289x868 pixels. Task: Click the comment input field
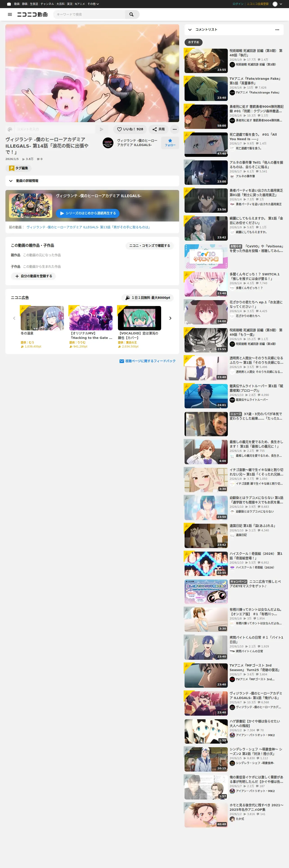point(54,129)
